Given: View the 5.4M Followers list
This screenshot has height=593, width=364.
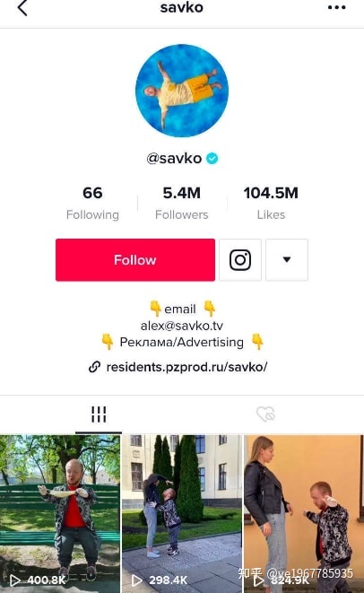Looking at the screenshot, I should pos(182,203).
